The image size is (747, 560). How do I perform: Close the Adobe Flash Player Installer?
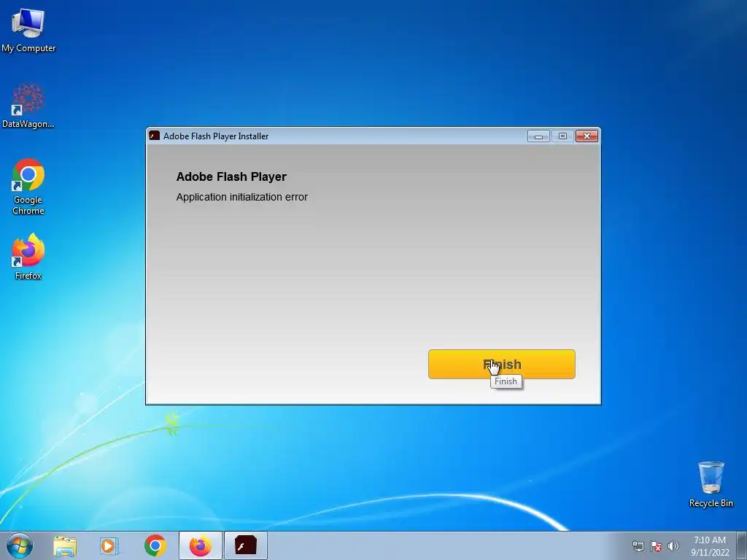587,136
